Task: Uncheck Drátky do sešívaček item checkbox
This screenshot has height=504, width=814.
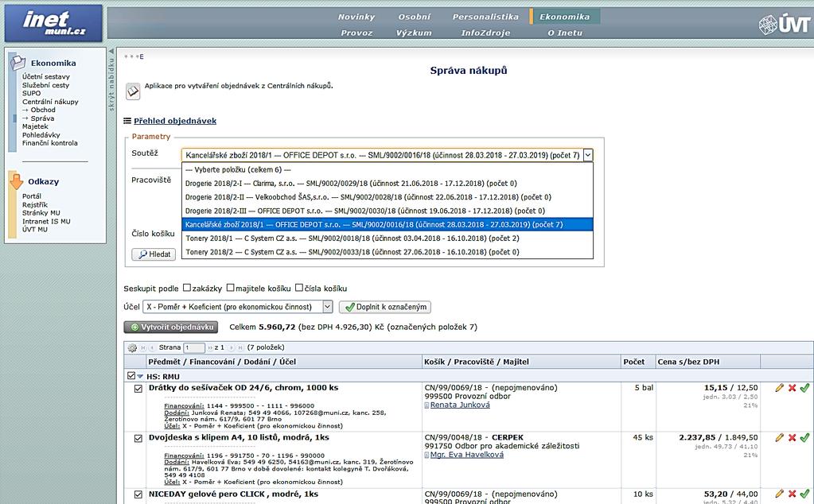Action: tap(138, 389)
